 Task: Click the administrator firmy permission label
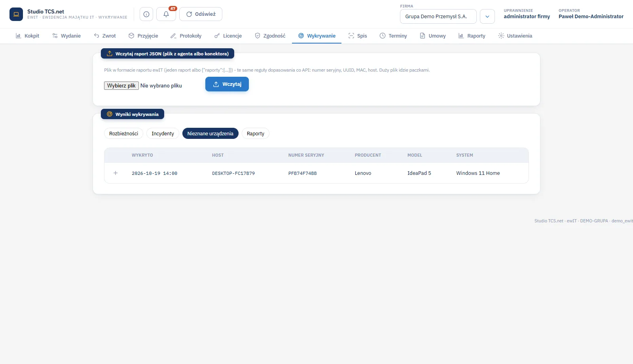527,17
